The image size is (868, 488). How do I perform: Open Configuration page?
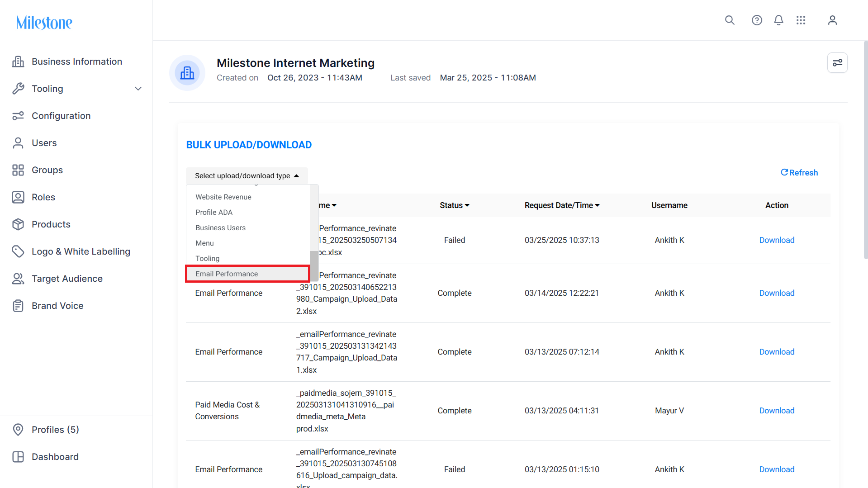coord(61,116)
